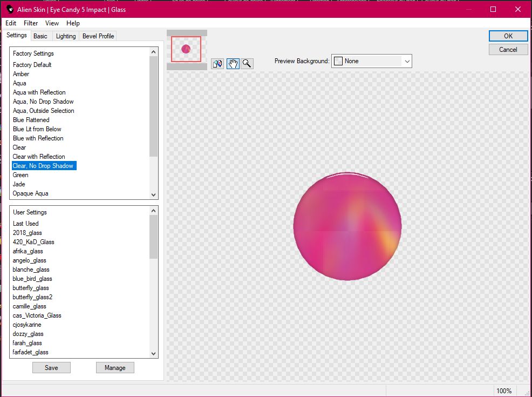Select the afrika_glass user setting
The height and width of the screenshot is (397, 532).
point(28,251)
